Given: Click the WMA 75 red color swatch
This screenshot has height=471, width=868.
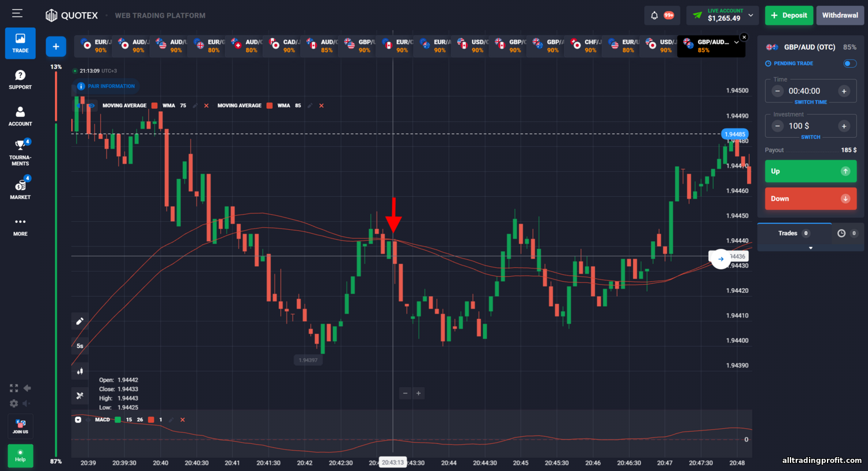Looking at the screenshot, I should click(x=155, y=106).
